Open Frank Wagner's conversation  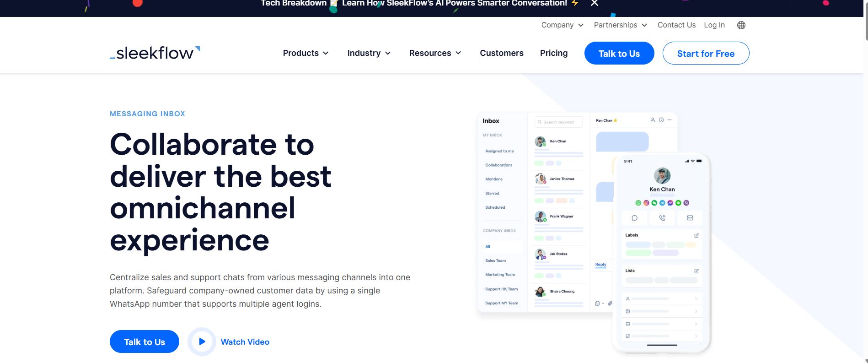[559, 226]
